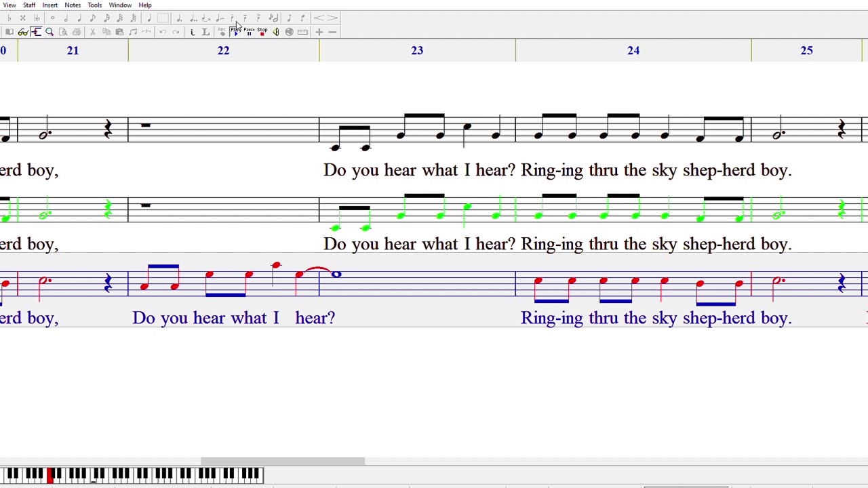
Task: Click measure number 25 marker
Action: point(806,50)
